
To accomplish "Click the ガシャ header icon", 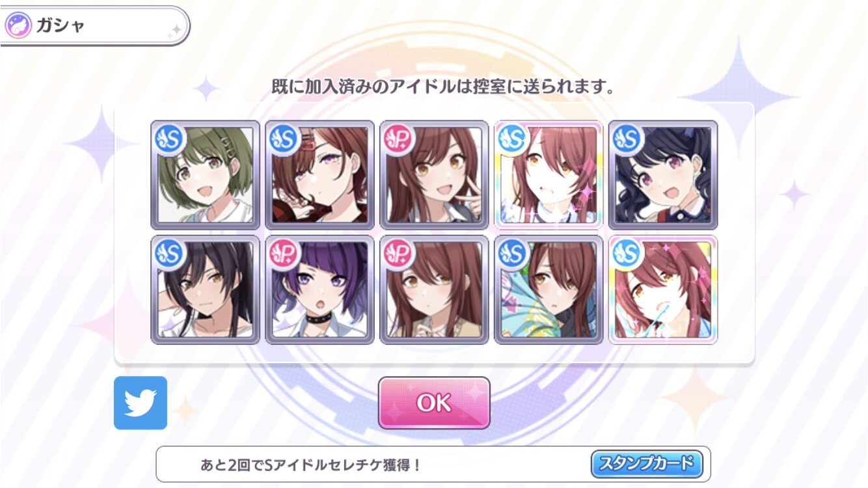I will pyautogui.click(x=18, y=27).
